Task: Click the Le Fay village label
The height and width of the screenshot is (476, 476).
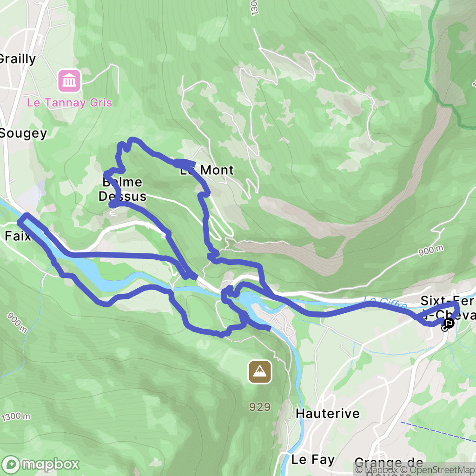Action: 313,460
